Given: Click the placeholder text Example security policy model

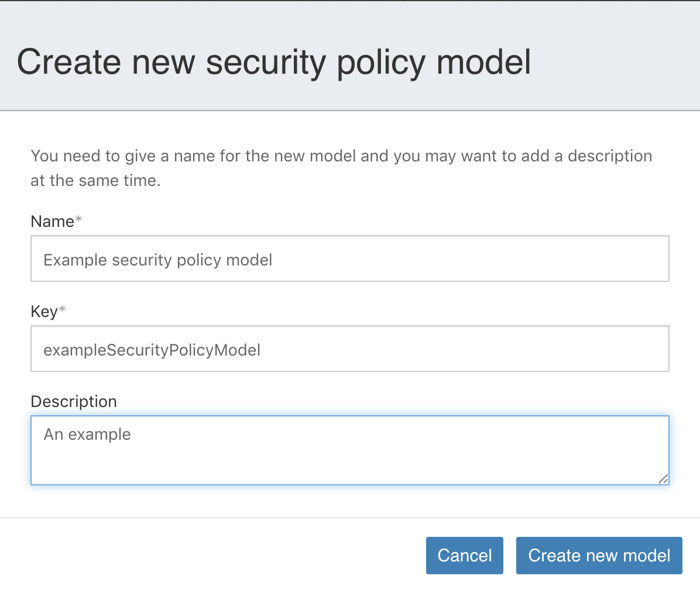Looking at the screenshot, I should [x=157, y=260].
